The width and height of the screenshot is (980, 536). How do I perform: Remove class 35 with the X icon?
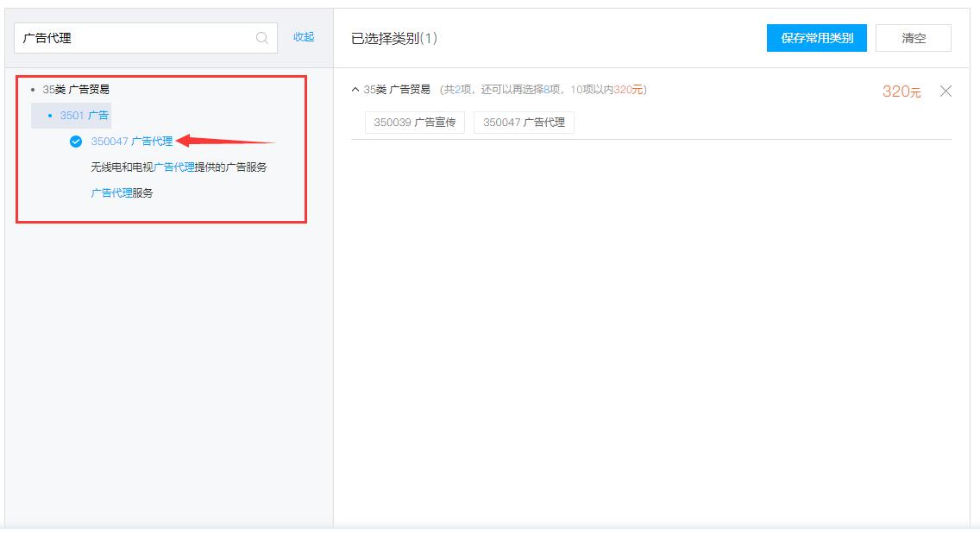point(945,91)
